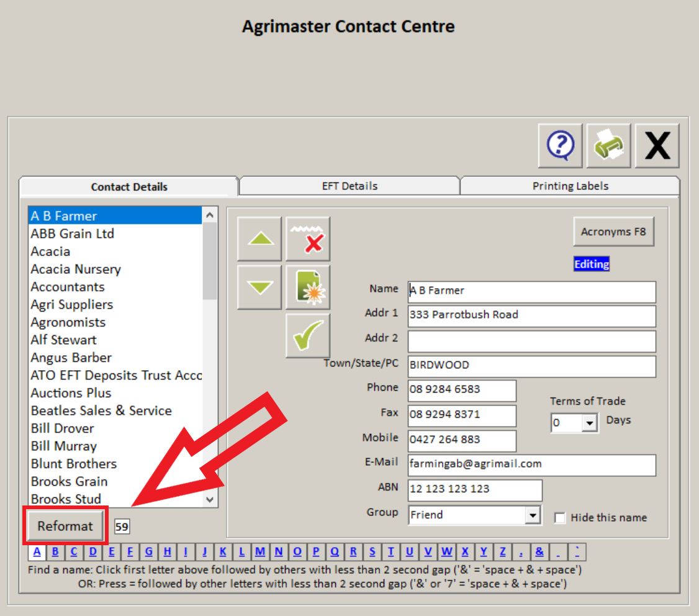Open help with the question mark icon
Screen dimensions: 699x616
560,145
